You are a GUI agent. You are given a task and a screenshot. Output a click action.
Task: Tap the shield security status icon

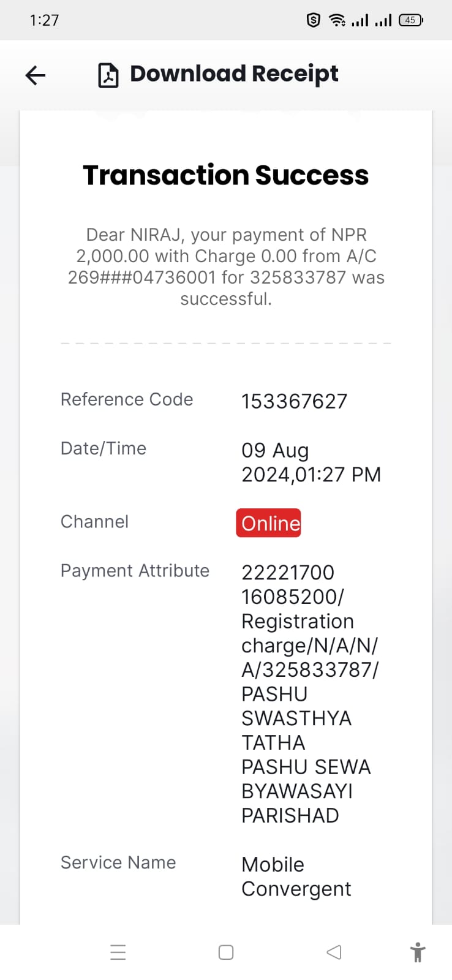[314, 20]
